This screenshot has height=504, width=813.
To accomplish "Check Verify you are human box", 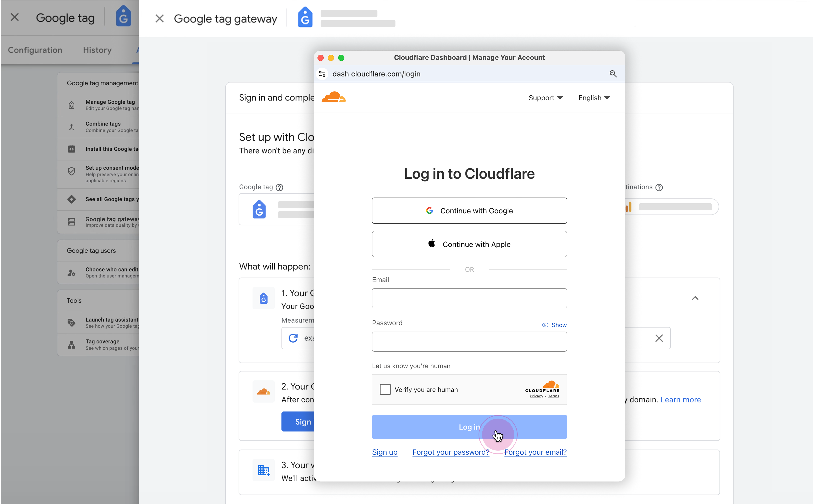I will point(385,389).
